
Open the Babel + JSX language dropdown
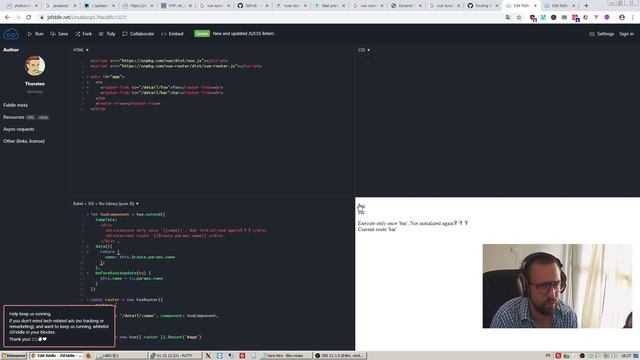point(106,204)
